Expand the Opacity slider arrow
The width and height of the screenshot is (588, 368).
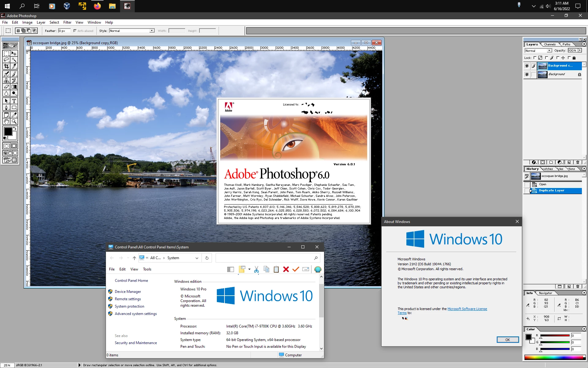(580, 51)
